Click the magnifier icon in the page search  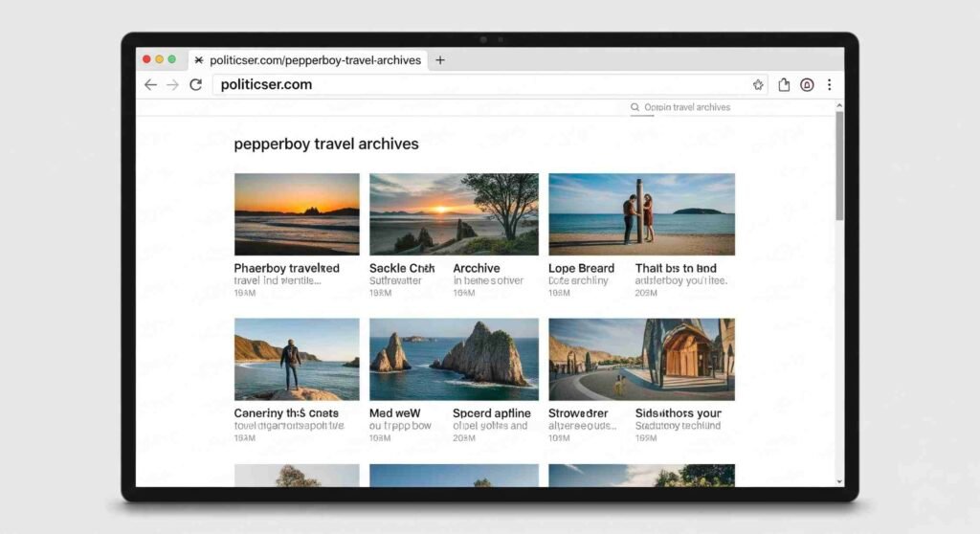(635, 107)
